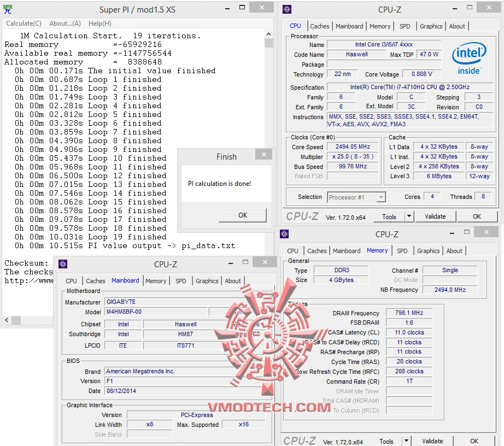Open About menu in Super PI

(65, 24)
